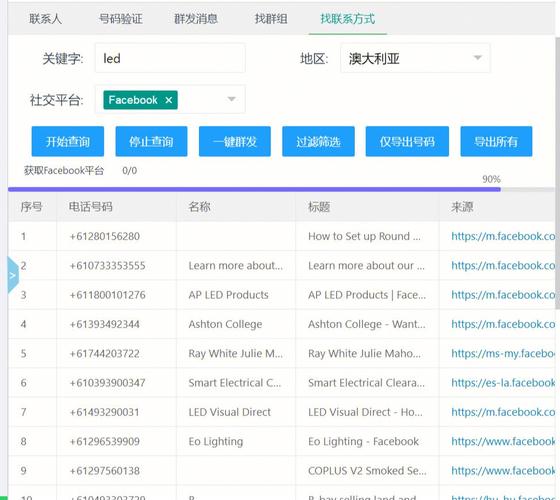Viewport: 560px width, 500px height.
Task: Select phone number +610733353555
Action: pos(108,265)
